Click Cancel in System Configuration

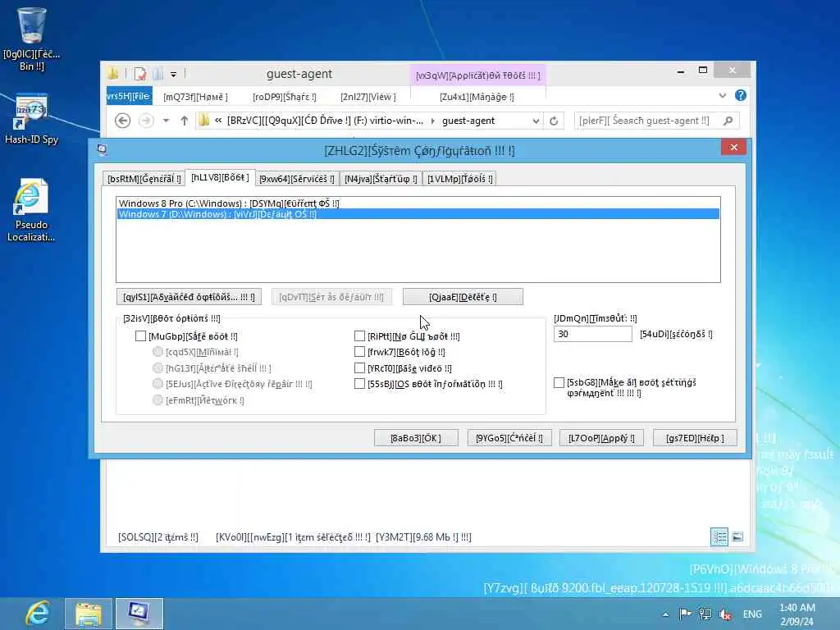tap(509, 438)
